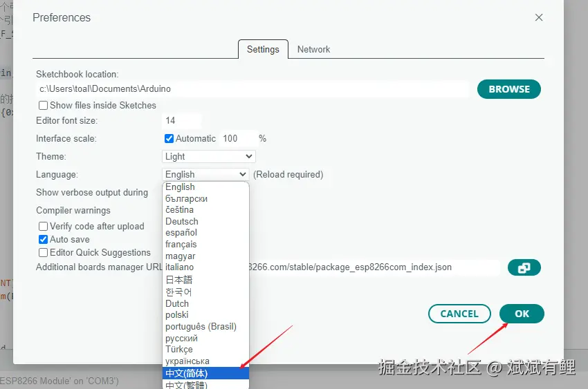Click the interface scale percentage field
588x389 pixels.
[238, 138]
